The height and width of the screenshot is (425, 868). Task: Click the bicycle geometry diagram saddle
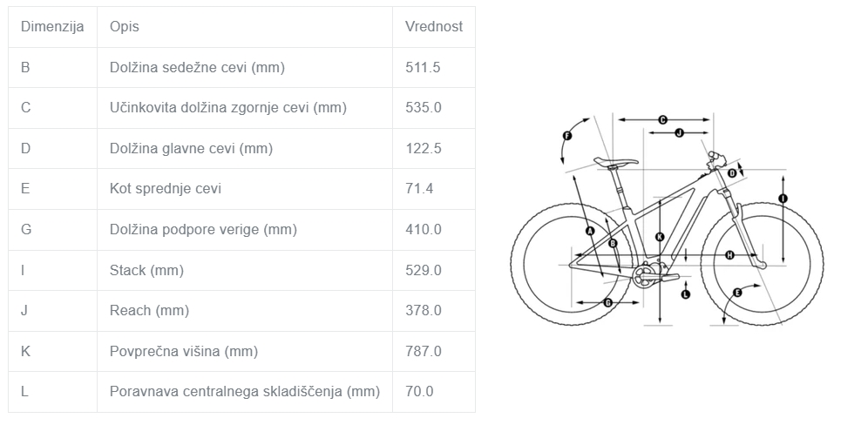pos(615,162)
